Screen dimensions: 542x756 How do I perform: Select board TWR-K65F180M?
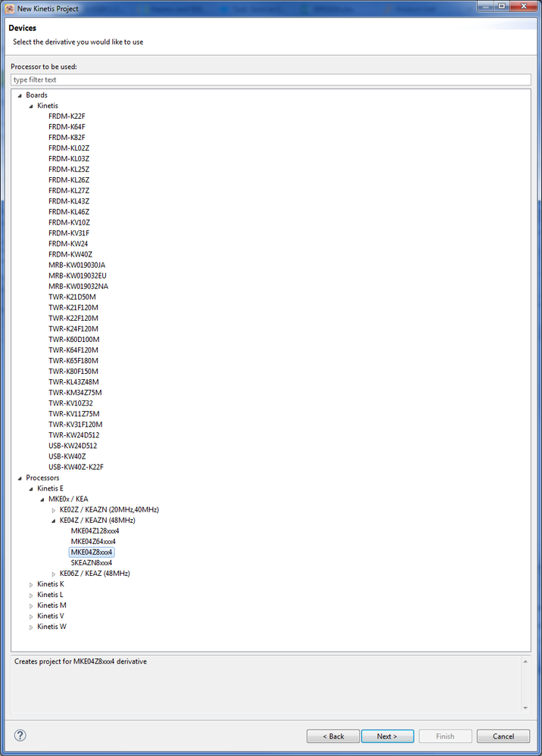pyautogui.click(x=73, y=360)
